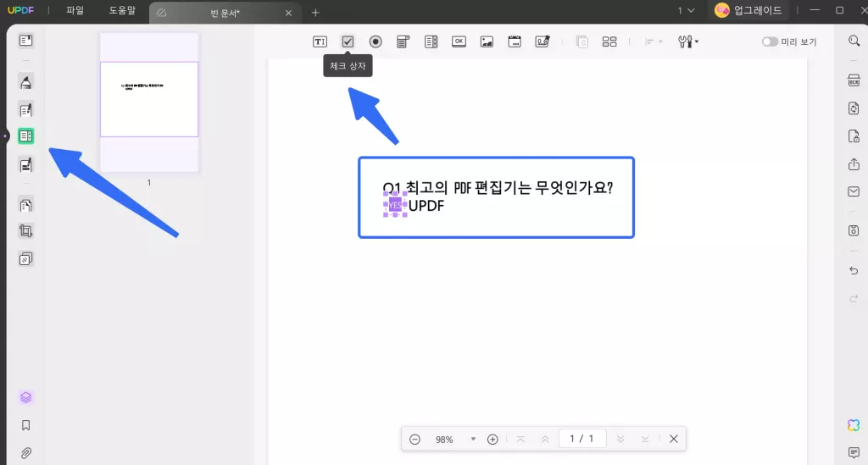Switch to the 빈 문서 tab
The width and height of the screenshot is (868, 465).
click(x=225, y=13)
